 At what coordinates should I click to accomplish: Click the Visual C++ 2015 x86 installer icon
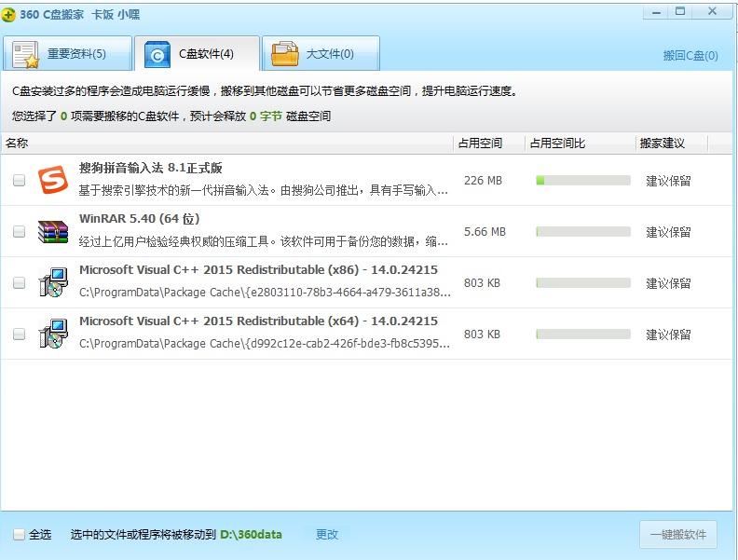coord(53,282)
